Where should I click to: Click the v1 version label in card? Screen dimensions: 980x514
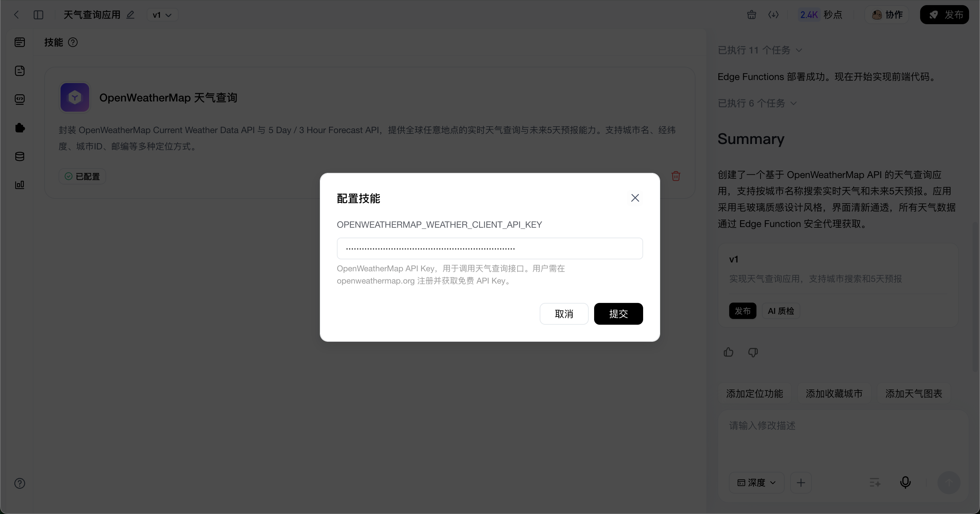tap(734, 259)
